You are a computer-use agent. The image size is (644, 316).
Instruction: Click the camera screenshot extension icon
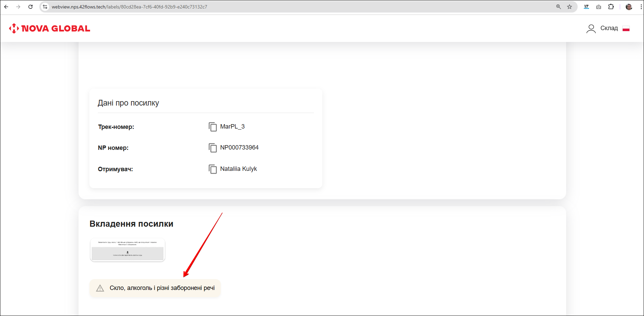[599, 7]
